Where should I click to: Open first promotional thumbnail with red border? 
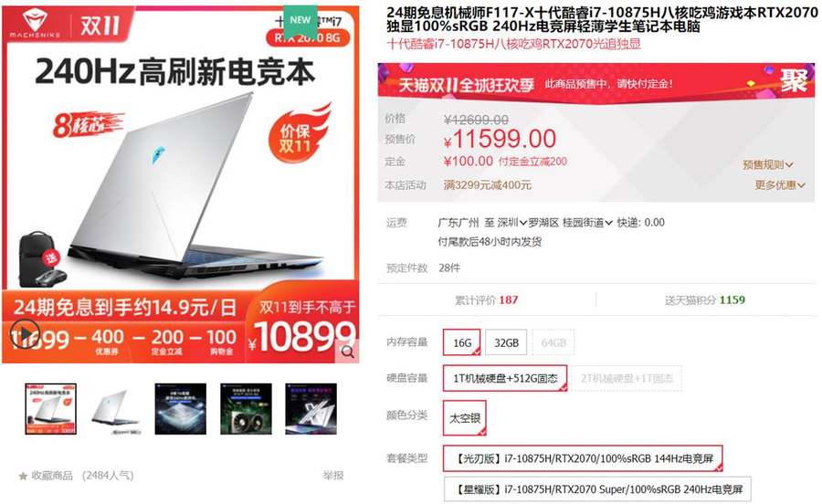tap(51, 409)
